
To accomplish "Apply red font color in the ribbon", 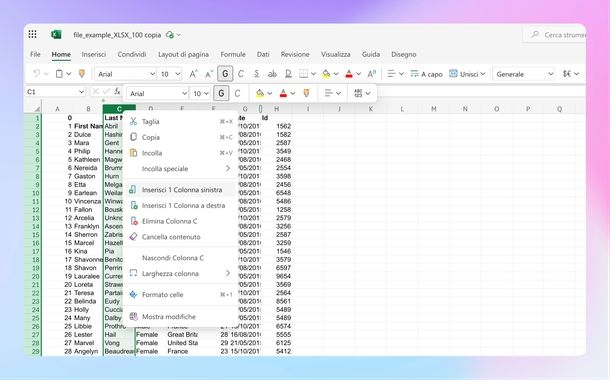I will 349,74.
